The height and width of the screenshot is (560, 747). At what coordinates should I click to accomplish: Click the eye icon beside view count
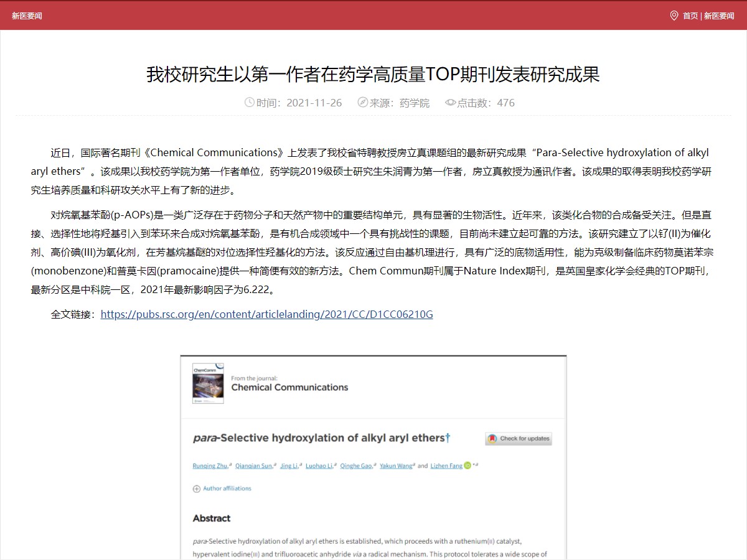coord(450,103)
